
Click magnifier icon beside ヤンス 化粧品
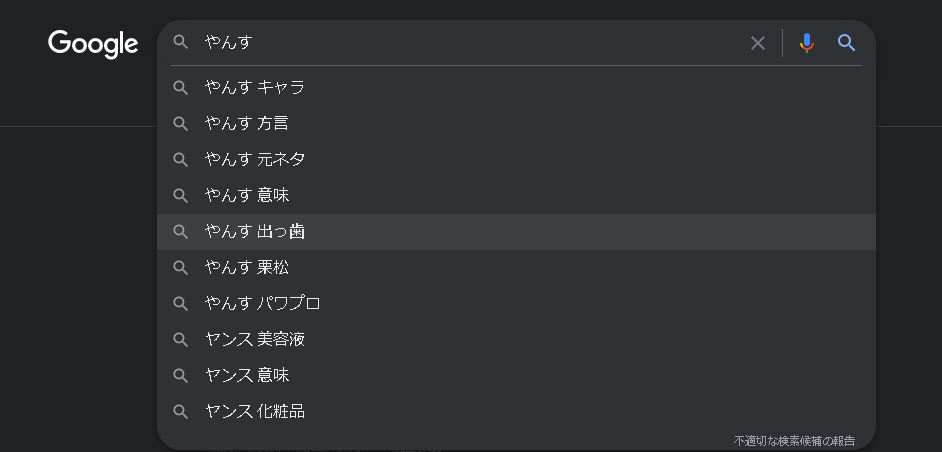tap(181, 412)
